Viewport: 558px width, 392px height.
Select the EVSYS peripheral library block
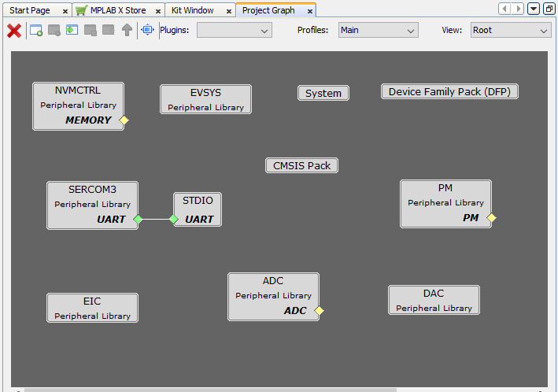[x=205, y=99]
